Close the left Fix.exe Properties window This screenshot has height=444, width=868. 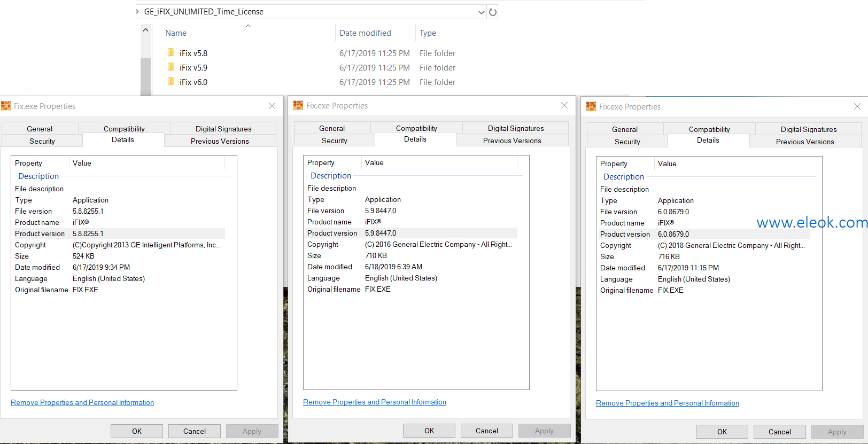(272, 106)
